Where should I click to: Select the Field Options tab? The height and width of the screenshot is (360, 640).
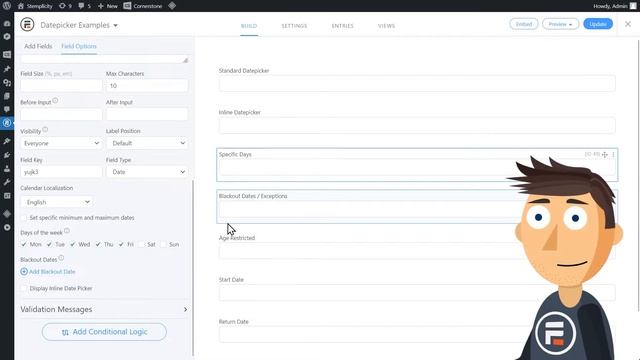click(x=79, y=46)
